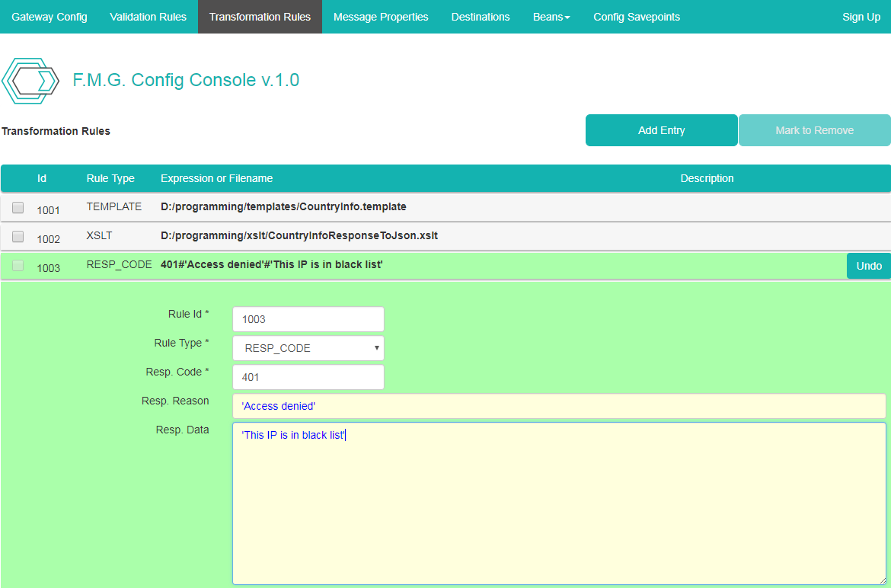
Task: Open the Rule Type dropdown
Action: click(308, 348)
